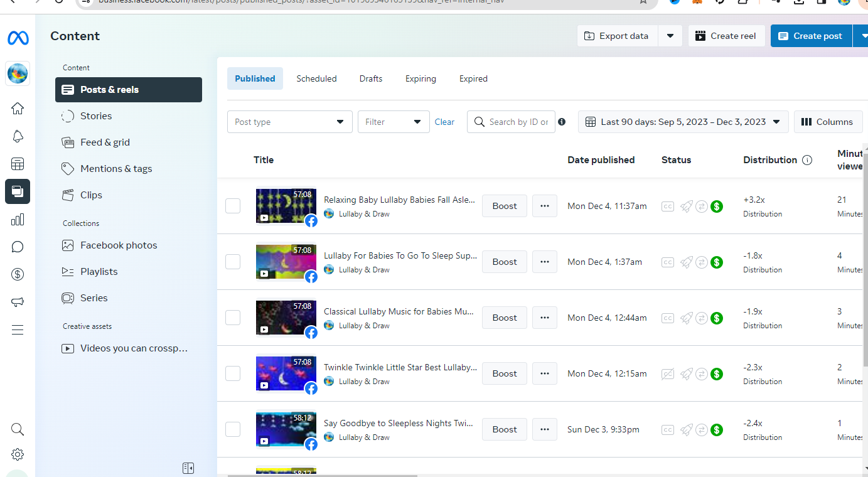Switch to the Drafts tab
Viewport: 868px width, 477px height.
[x=371, y=78]
